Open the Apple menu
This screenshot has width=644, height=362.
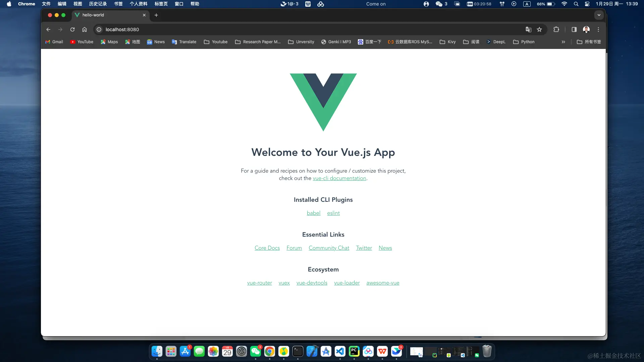(9, 4)
